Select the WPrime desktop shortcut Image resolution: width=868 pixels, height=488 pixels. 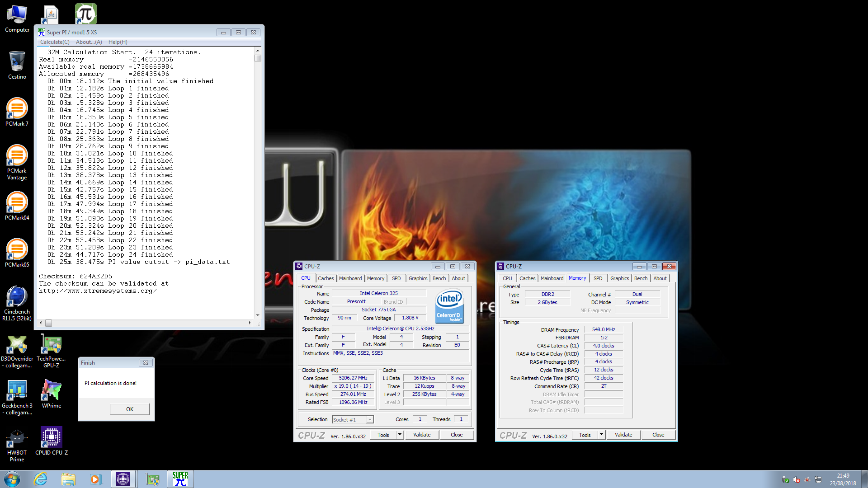tap(52, 394)
